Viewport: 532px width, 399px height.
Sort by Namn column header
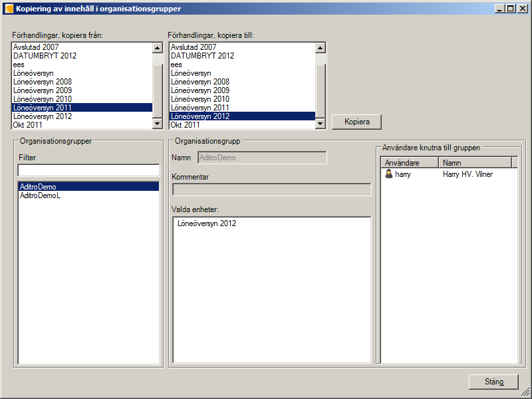coord(475,163)
